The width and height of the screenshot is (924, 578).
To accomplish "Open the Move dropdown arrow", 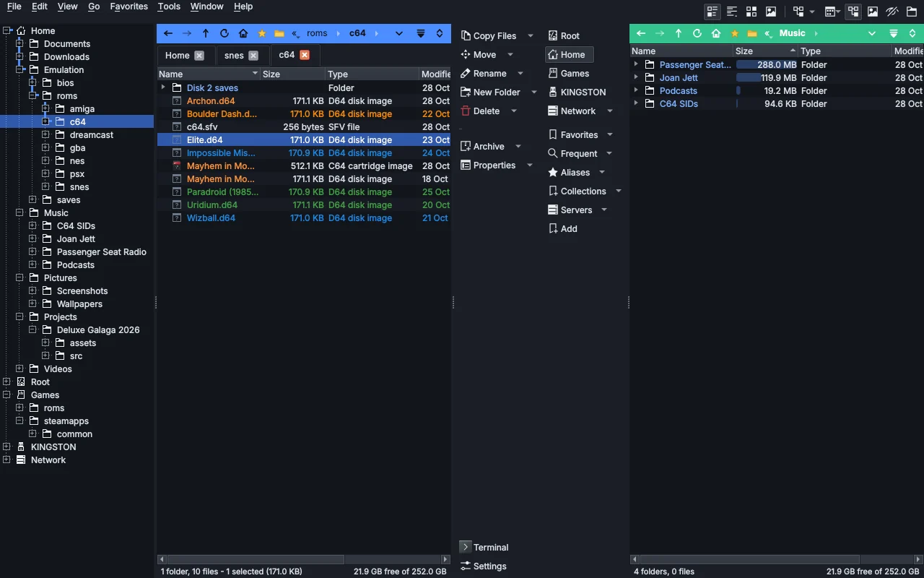I will [510, 54].
